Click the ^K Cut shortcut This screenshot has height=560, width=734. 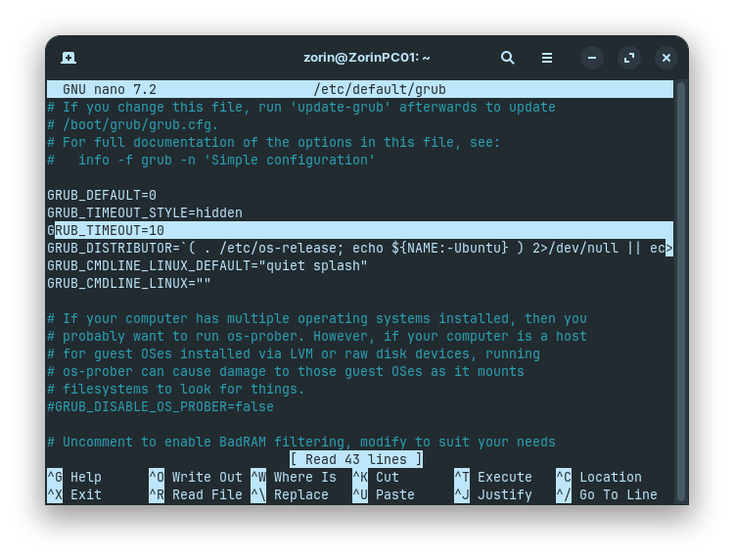[376, 477]
